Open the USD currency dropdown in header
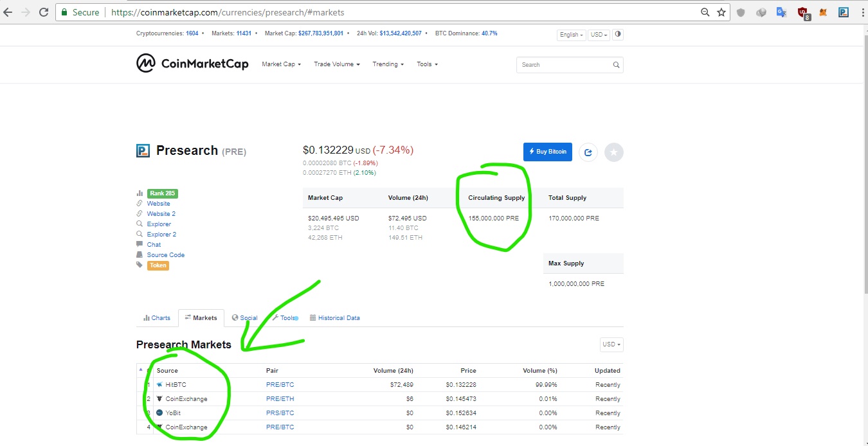 coord(599,35)
